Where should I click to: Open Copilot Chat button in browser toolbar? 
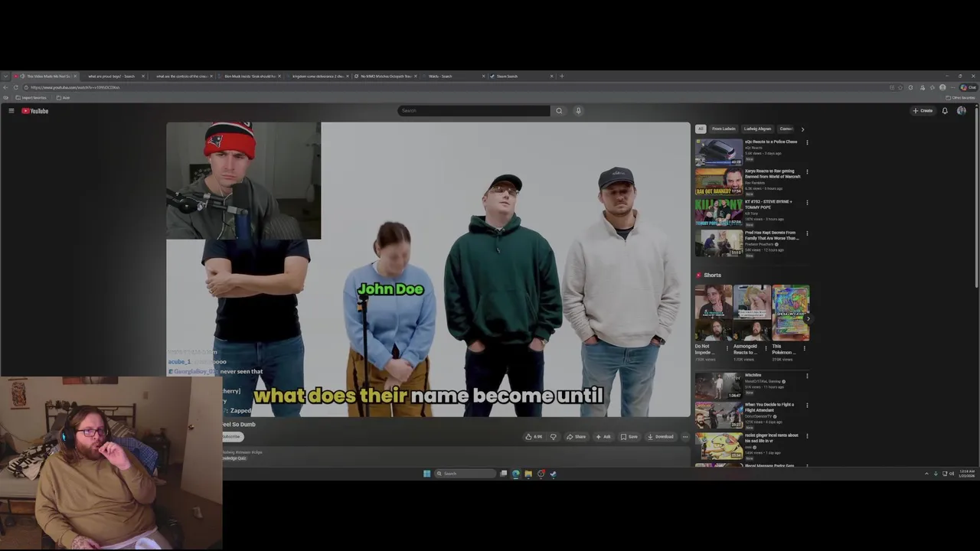[969, 87]
